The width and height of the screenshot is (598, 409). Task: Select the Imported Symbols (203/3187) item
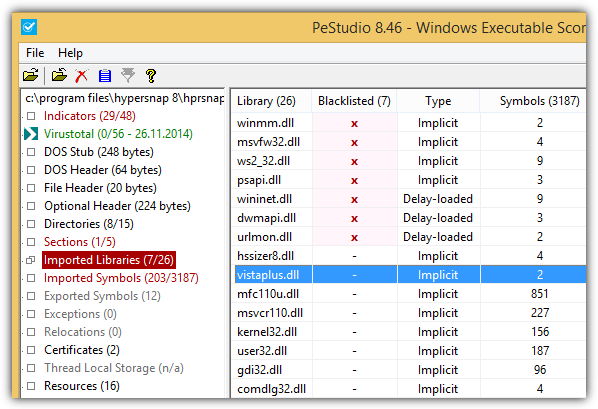(x=121, y=278)
